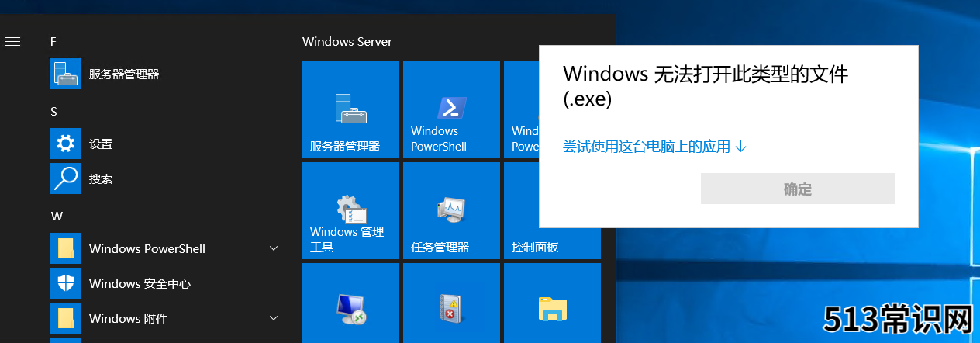The image size is (980, 343).
Task: Click the 设置 text label
Action: 101,144
